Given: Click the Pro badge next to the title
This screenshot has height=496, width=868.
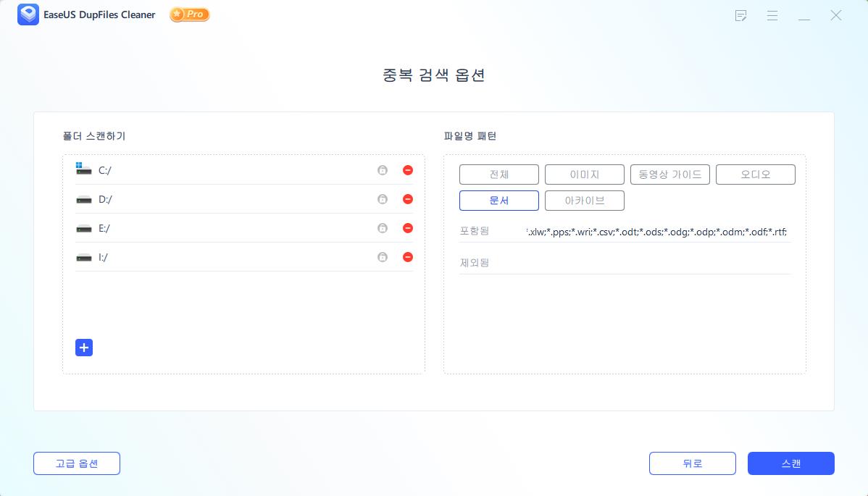Looking at the screenshot, I should click(x=189, y=14).
